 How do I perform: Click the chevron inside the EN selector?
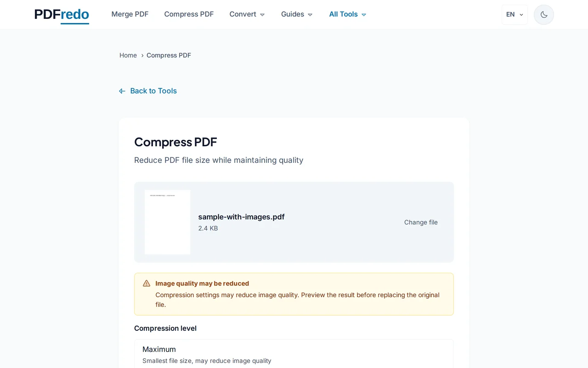click(521, 14)
